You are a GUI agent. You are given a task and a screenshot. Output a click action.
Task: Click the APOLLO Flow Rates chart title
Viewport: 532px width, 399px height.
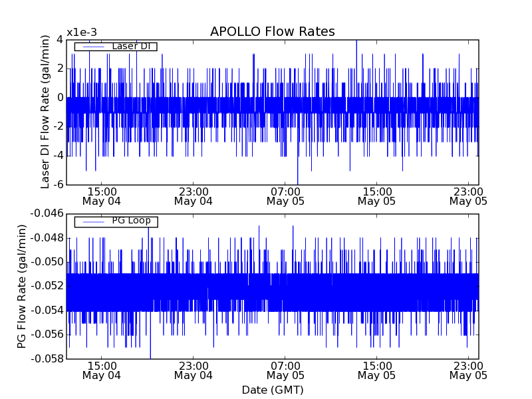(x=272, y=32)
